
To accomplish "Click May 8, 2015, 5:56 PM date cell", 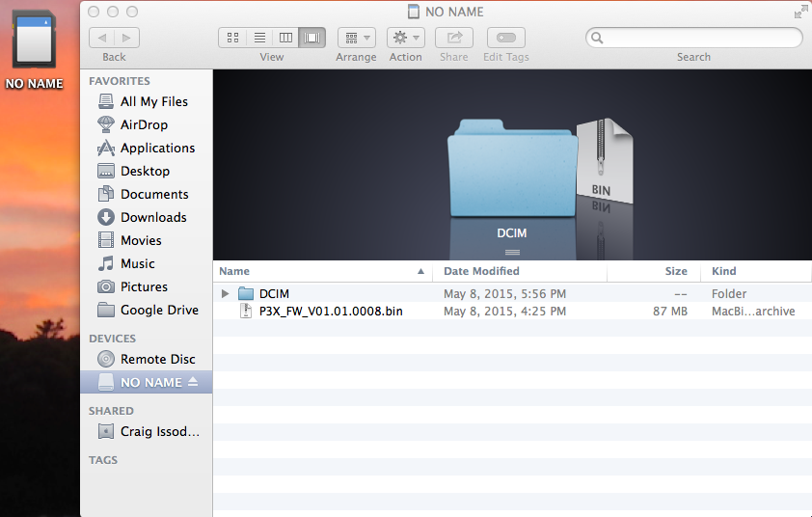I will pyautogui.click(x=505, y=294).
